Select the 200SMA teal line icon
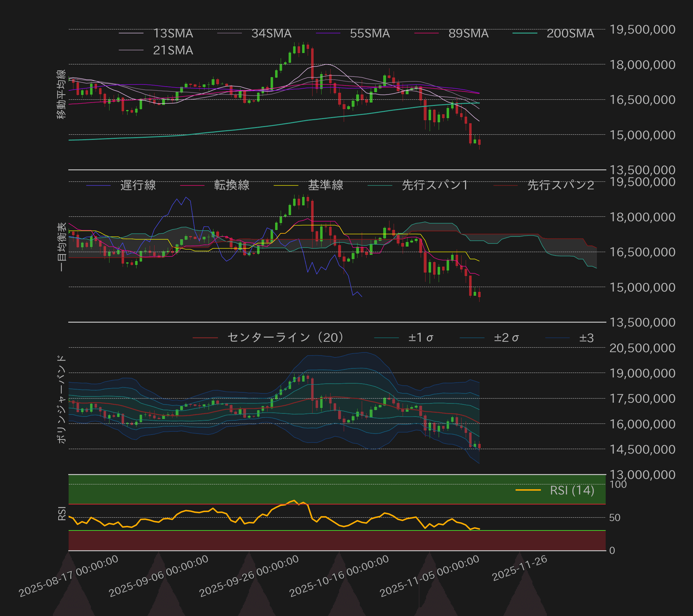 (x=525, y=33)
